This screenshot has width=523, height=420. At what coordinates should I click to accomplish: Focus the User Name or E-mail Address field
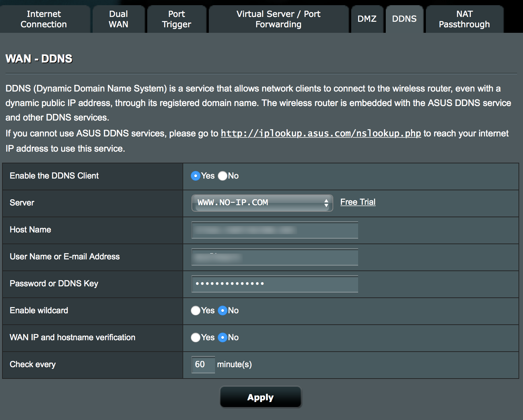275,257
